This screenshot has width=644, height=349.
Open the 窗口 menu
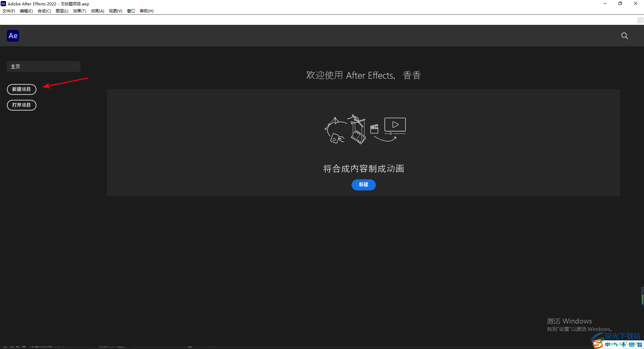131,11
